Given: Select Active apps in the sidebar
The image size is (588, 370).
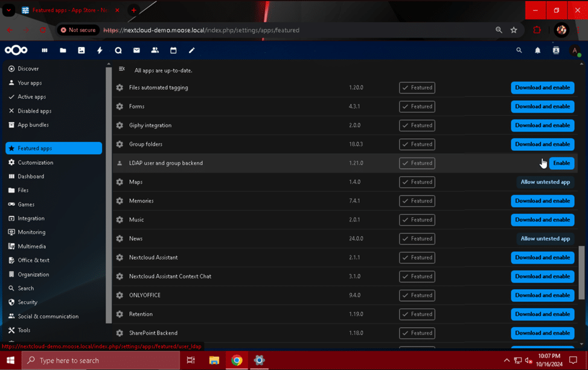Looking at the screenshot, I should [x=54, y=97].
